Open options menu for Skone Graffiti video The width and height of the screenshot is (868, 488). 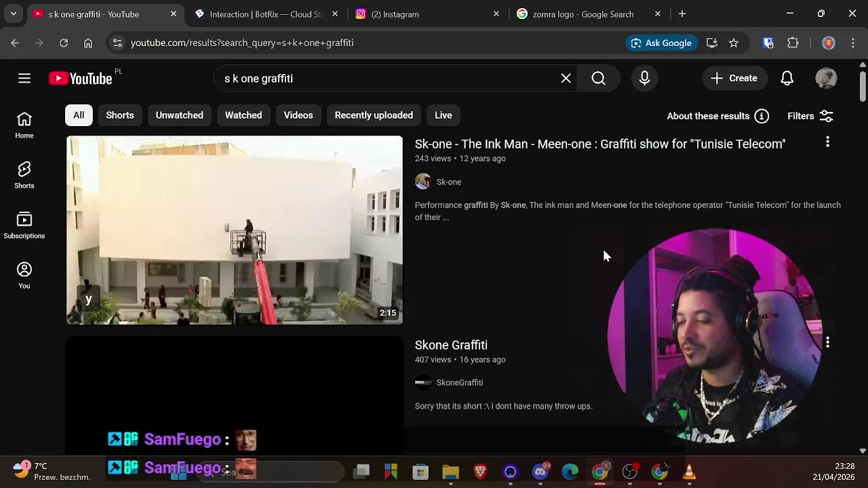point(827,343)
